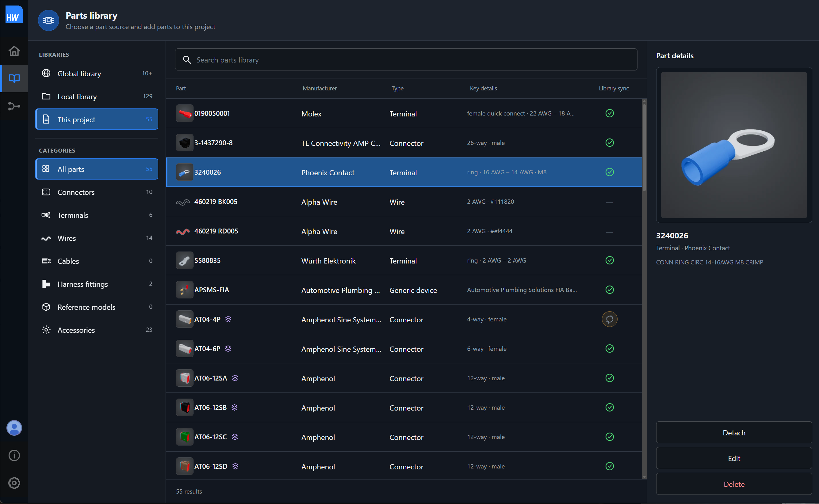Filter by Accessories category
Viewport: 819px width, 504px height.
coord(97,330)
